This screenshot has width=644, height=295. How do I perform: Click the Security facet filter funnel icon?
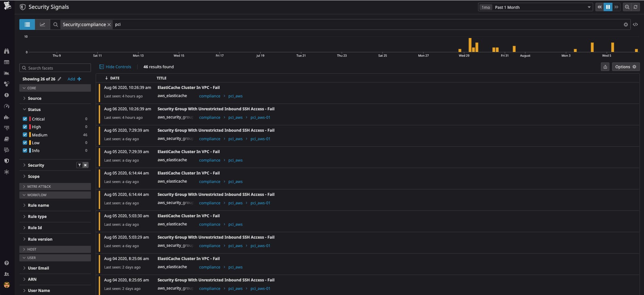[79, 165]
